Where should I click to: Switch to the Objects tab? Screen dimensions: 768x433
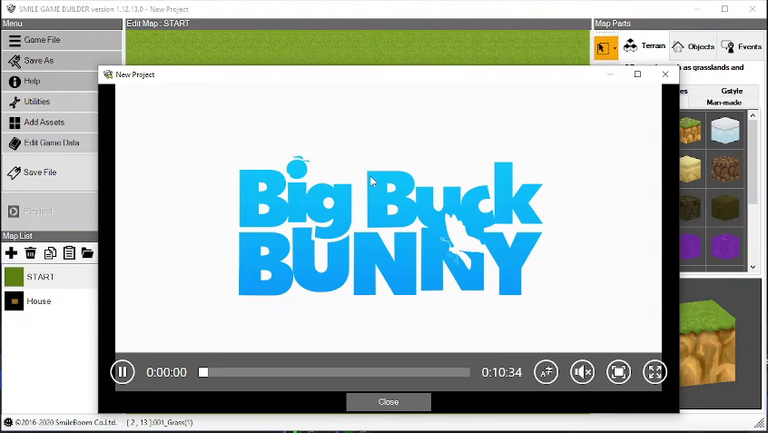(x=693, y=47)
